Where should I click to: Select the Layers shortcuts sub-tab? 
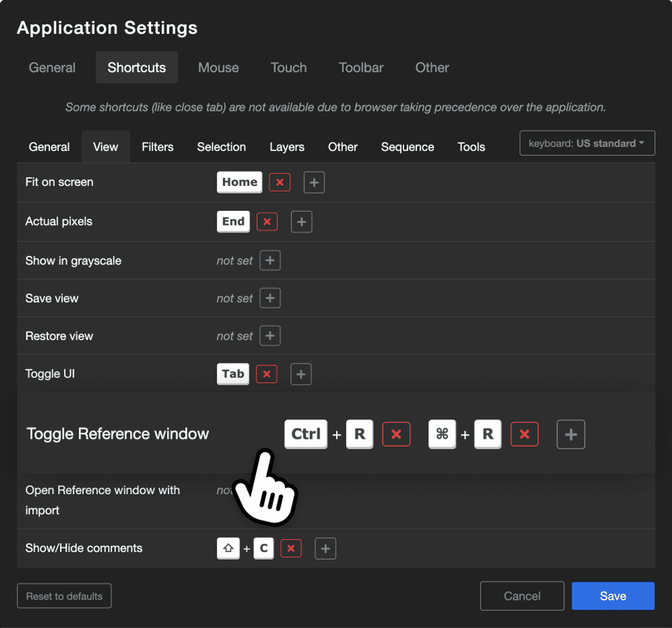tap(287, 147)
